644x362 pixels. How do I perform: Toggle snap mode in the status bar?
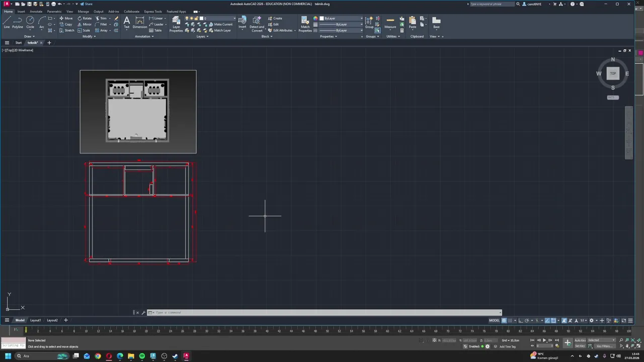click(x=510, y=320)
